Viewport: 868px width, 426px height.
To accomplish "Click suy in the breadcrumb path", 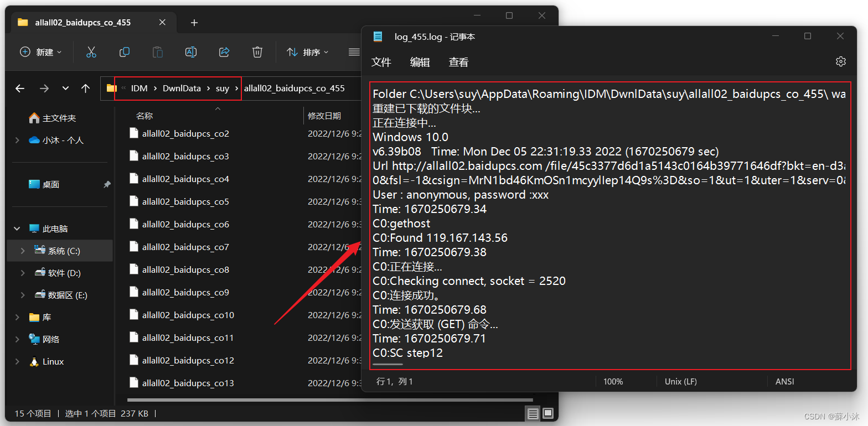I will tap(223, 89).
